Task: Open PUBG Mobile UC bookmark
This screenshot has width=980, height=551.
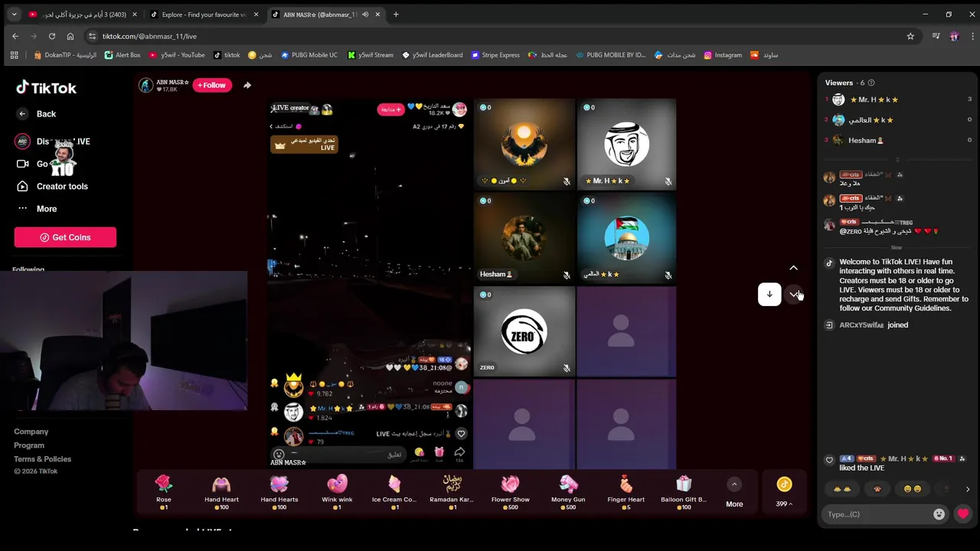Action: pyautogui.click(x=309, y=55)
